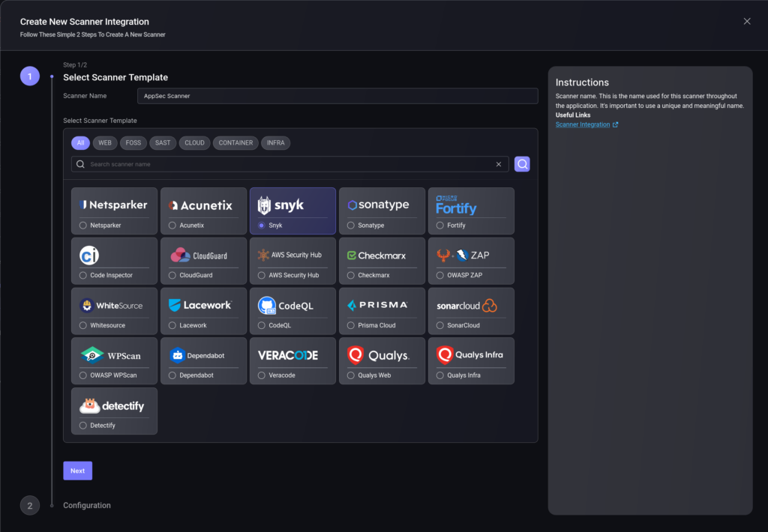This screenshot has width=768, height=532.
Task: Click the Snyk dog logo
Action: (264, 205)
